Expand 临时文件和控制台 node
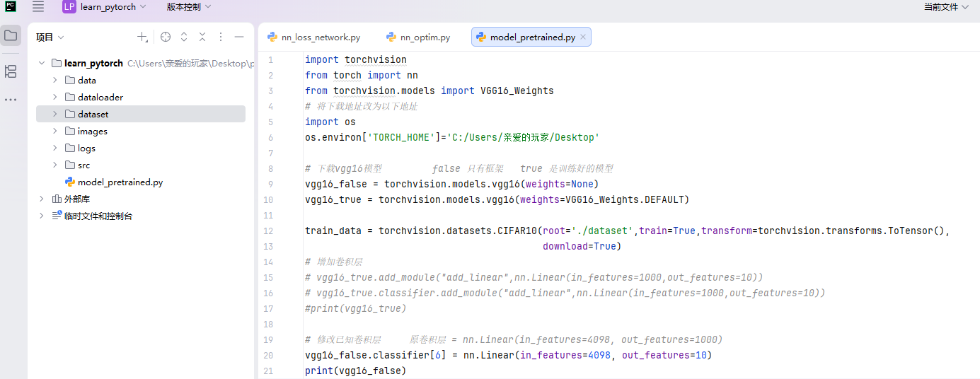This screenshot has width=980, height=379. point(42,216)
